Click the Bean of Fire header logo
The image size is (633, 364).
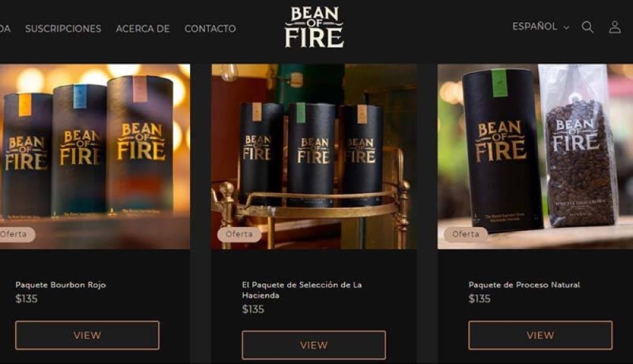pos(314,28)
